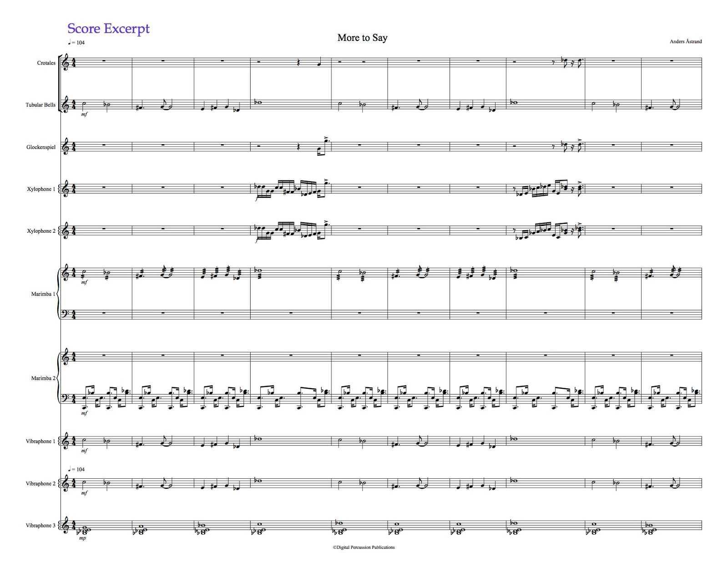Select the Vibraphone 1 staff label

[40, 442]
